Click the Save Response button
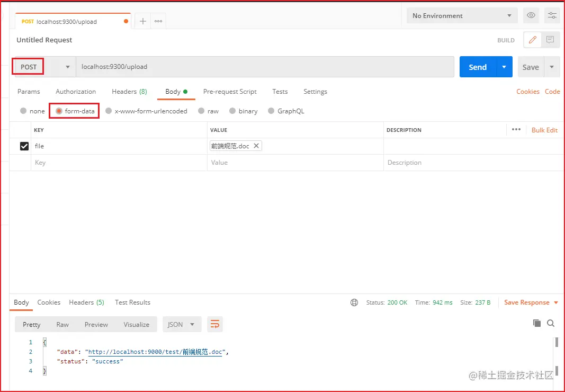565x392 pixels. (527, 302)
